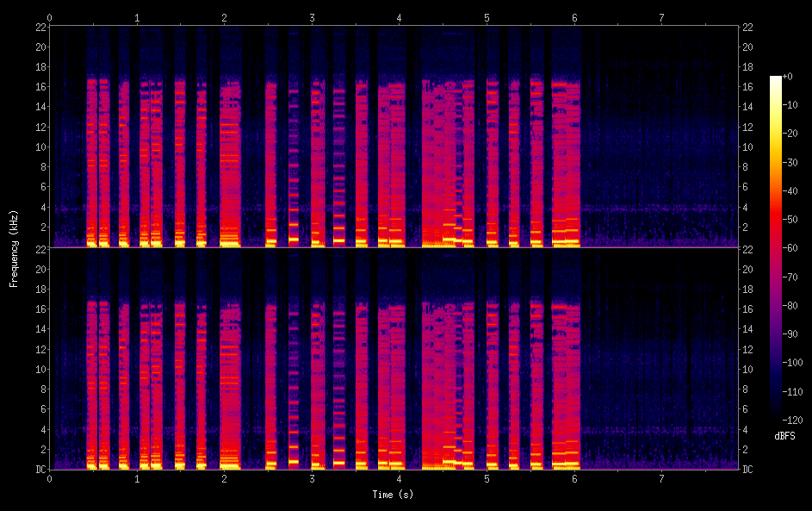Image resolution: width=812 pixels, height=511 pixels.
Task: Click the "Time (s)" axis label
Action: point(394,495)
